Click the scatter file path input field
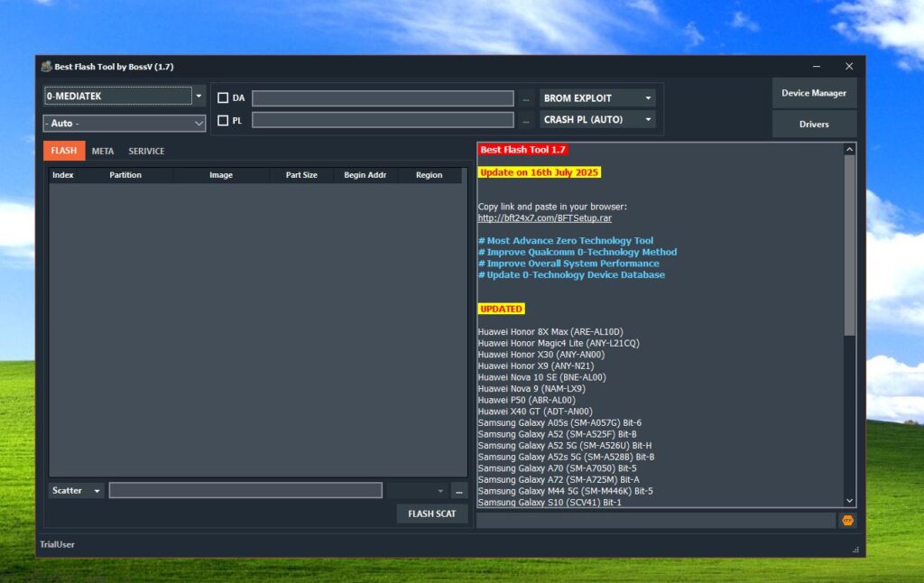The width and height of the screenshot is (924, 583). pyautogui.click(x=245, y=490)
